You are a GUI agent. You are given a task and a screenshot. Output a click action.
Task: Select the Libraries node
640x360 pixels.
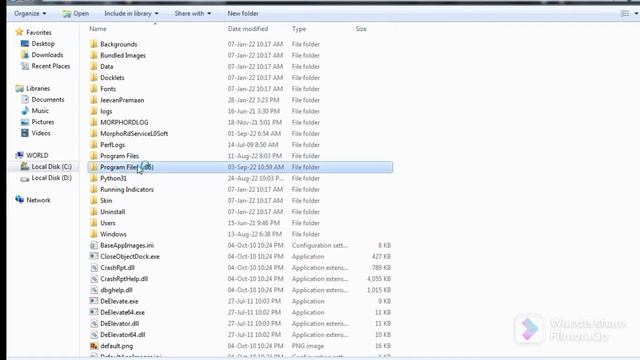pyautogui.click(x=38, y=88)
